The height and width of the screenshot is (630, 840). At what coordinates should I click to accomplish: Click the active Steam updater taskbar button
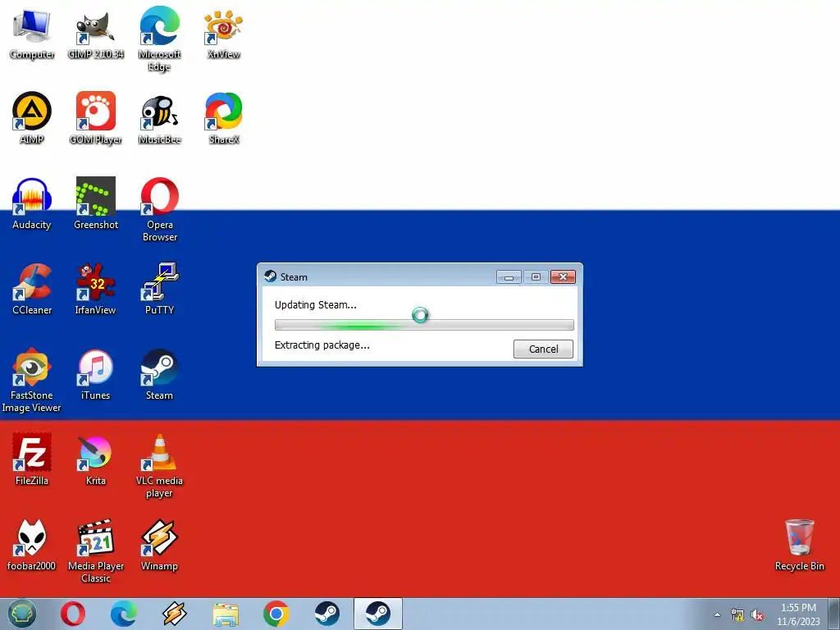click(378, 614)
